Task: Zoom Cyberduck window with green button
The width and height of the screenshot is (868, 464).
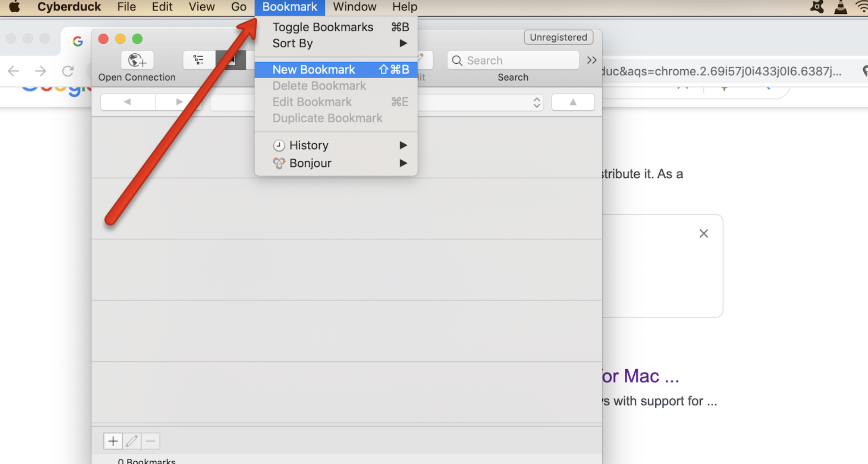Action: tap(137, 39)
